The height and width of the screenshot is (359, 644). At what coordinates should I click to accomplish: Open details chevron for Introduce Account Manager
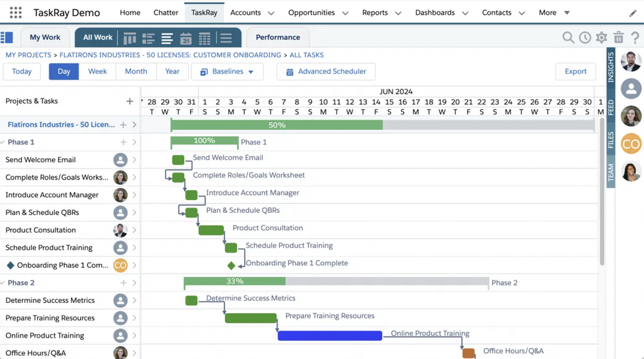pyautogui.click(x=135, y=196)
